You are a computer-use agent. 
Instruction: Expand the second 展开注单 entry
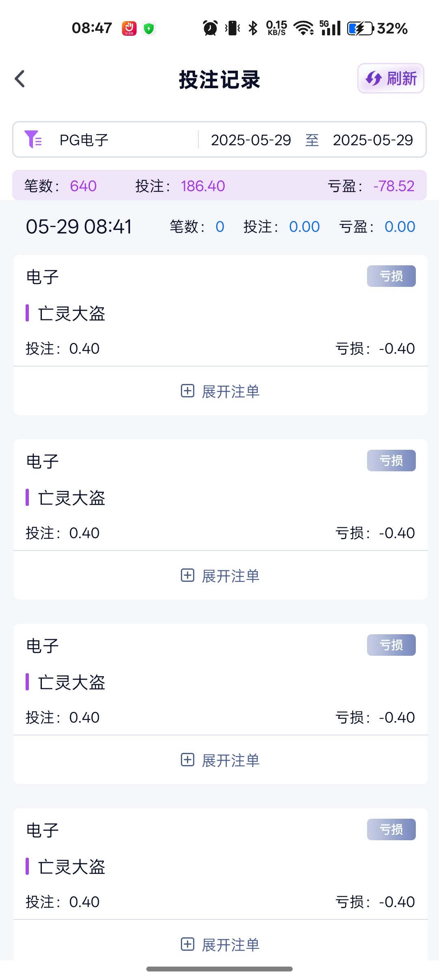pos(220,576)
